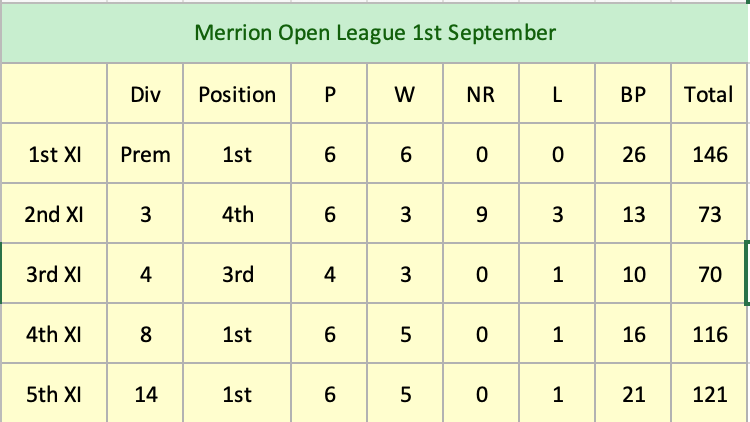Click the Prem division cell
Screen dimensions: 750x422
coord(146,155)
